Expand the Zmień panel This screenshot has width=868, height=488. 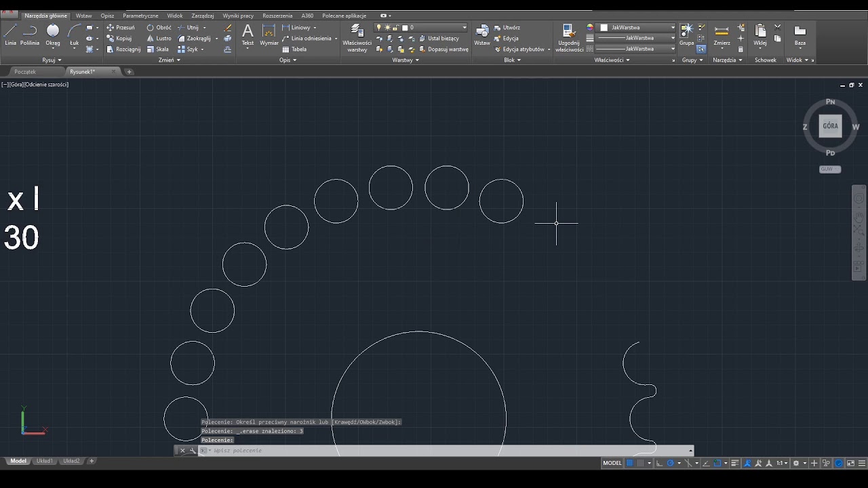169,60
